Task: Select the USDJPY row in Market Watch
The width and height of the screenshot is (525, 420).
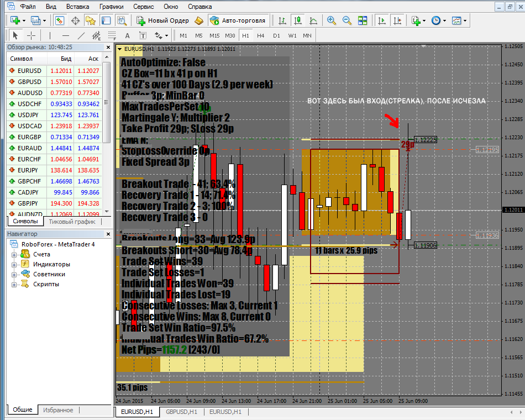Action: 54,115
